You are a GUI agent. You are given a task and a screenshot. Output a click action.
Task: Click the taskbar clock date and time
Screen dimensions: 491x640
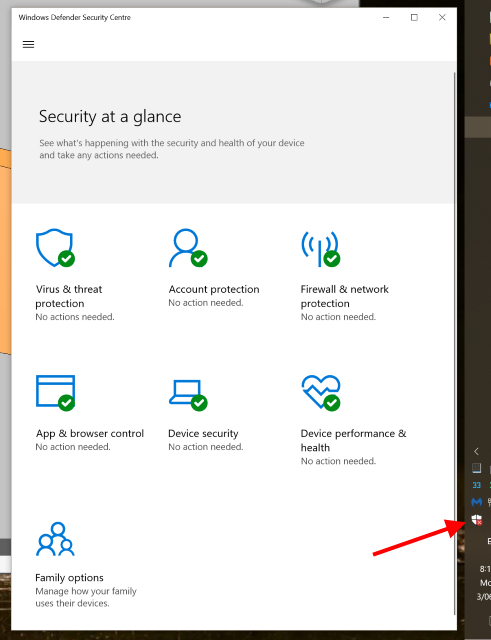point(484,582)
